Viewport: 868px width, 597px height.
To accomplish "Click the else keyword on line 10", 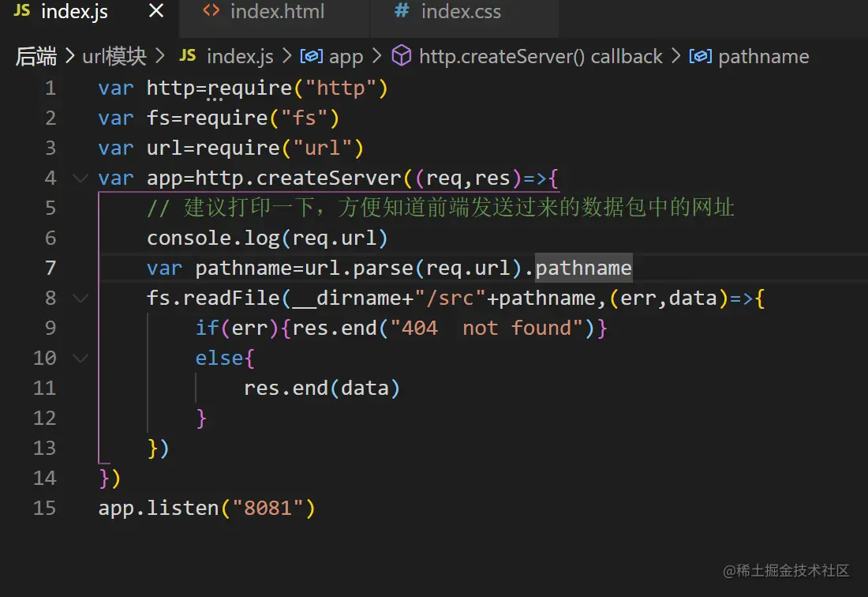I will [x=219, y=359].
